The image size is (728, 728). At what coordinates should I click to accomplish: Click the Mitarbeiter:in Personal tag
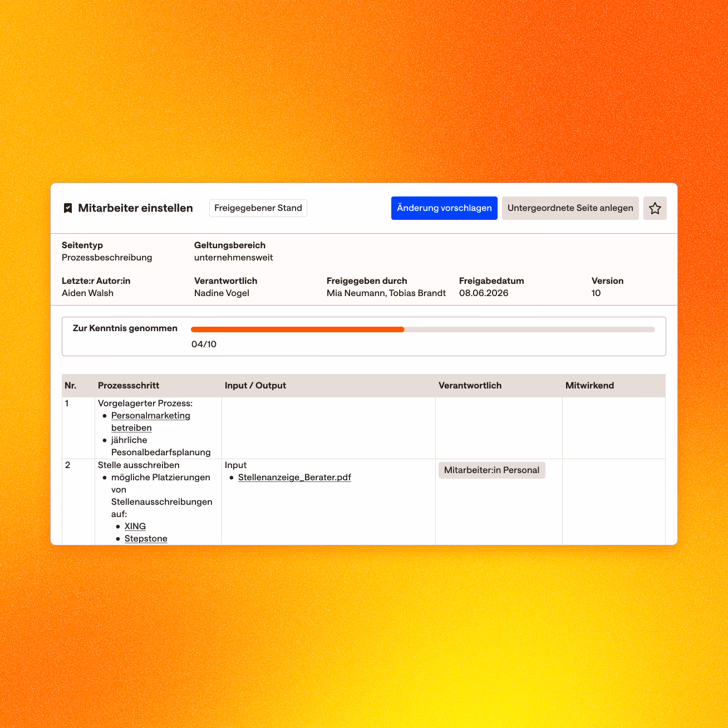coord(491,470)
